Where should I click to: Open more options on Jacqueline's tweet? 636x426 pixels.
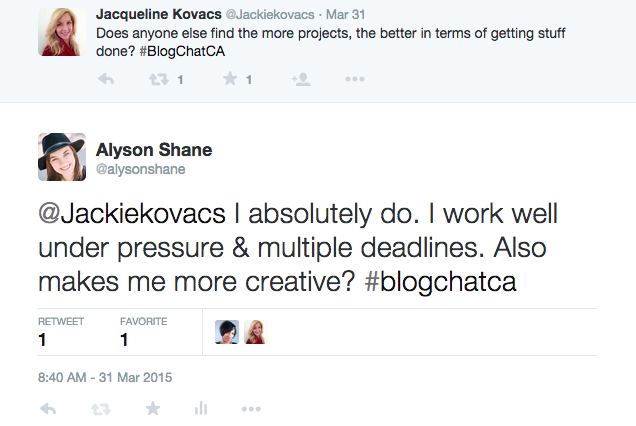pyautogui.click(x=355, y=79)
